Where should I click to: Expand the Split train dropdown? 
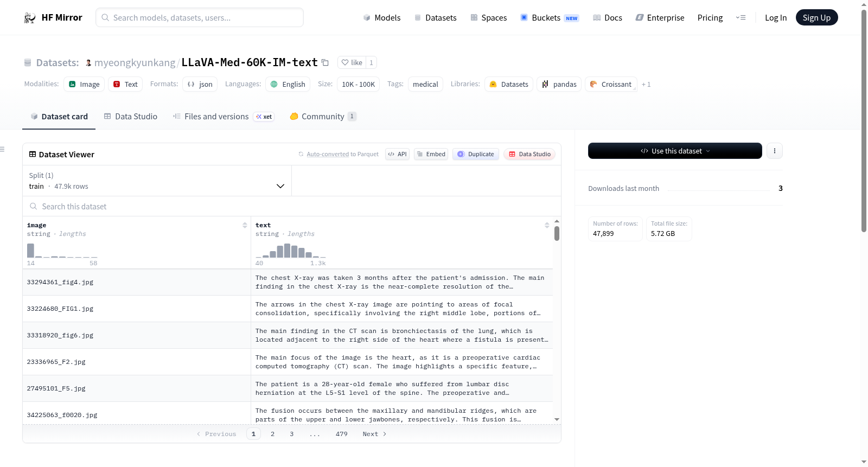pyautogui.click(x=157, y=181)
